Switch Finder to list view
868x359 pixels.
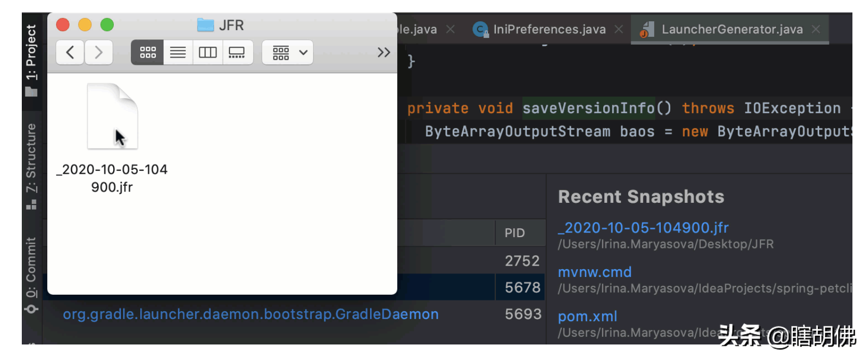click(x=178, y=52)
